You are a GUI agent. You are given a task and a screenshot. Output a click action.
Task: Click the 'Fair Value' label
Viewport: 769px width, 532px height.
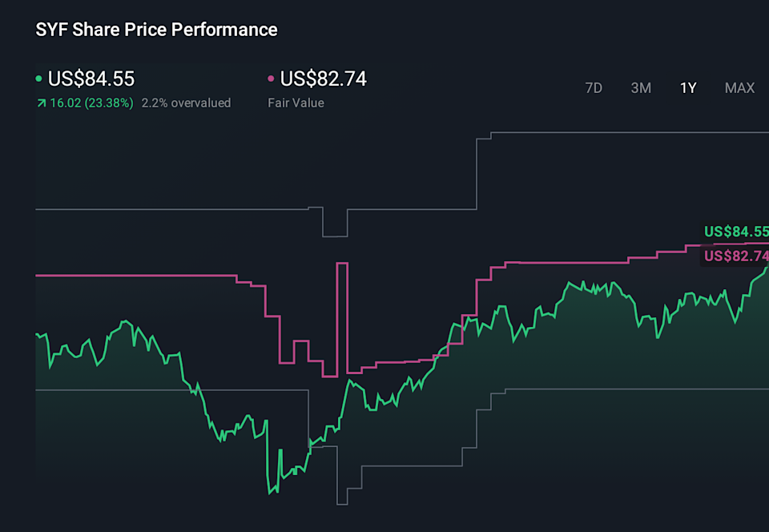pos(296,103)
